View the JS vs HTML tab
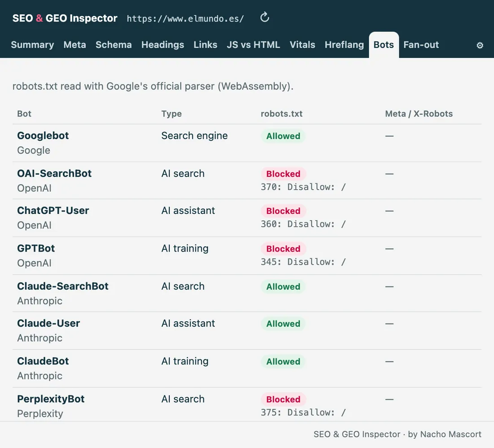 coord(253,45)
